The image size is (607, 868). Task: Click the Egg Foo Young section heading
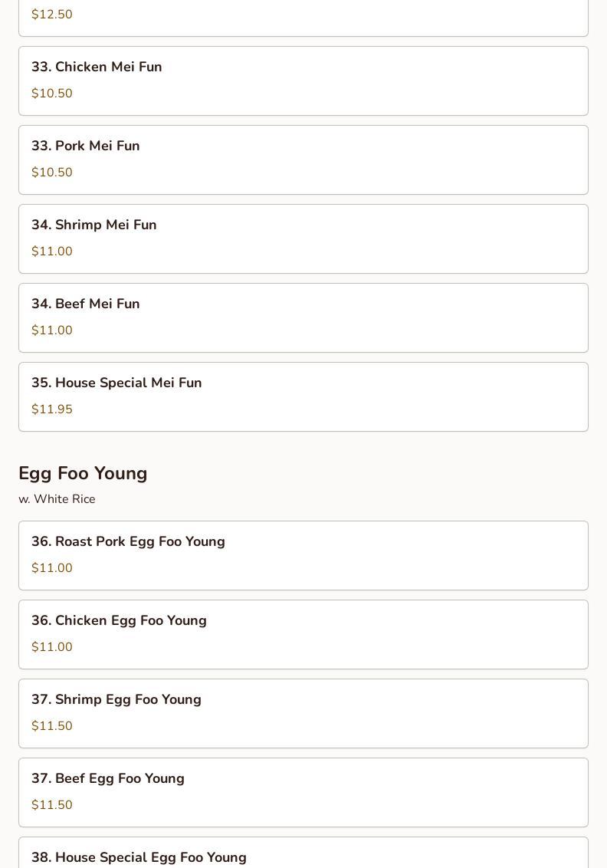(x=83, y=473)
